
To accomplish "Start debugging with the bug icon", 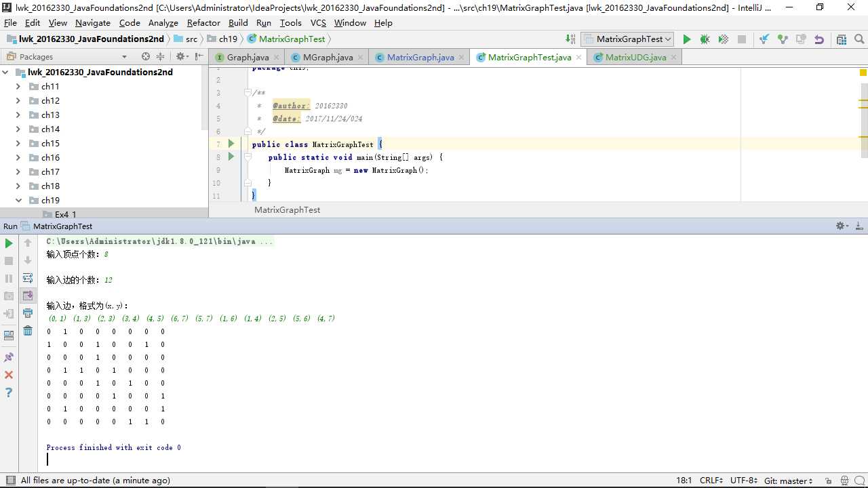I will (705, 39).
